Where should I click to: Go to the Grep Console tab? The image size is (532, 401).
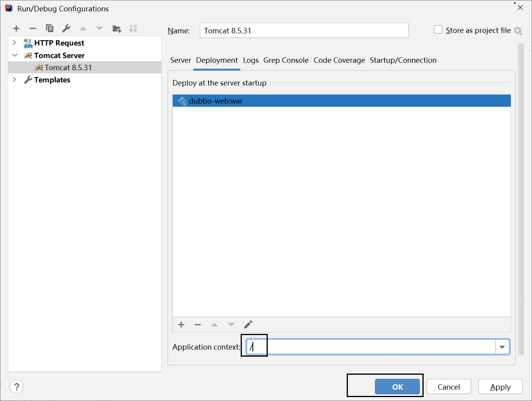(286, 60)
